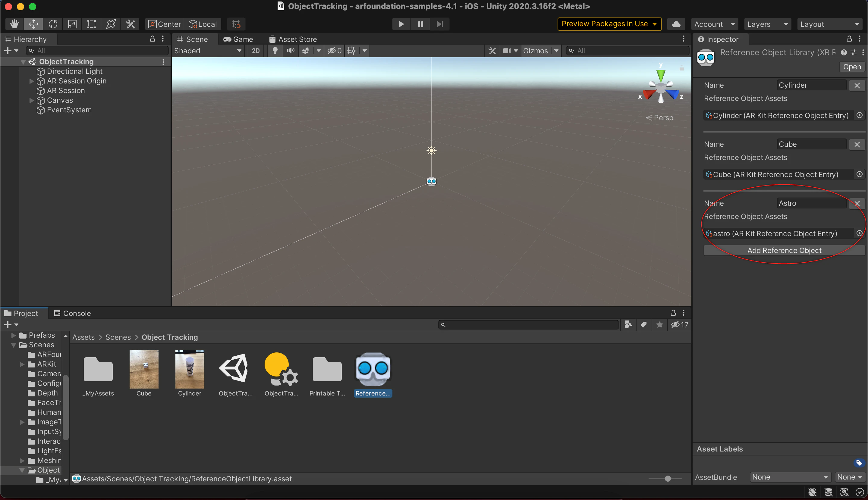
Task: Open Preview Packages in Use menu
Action: [x=609, y=24]
